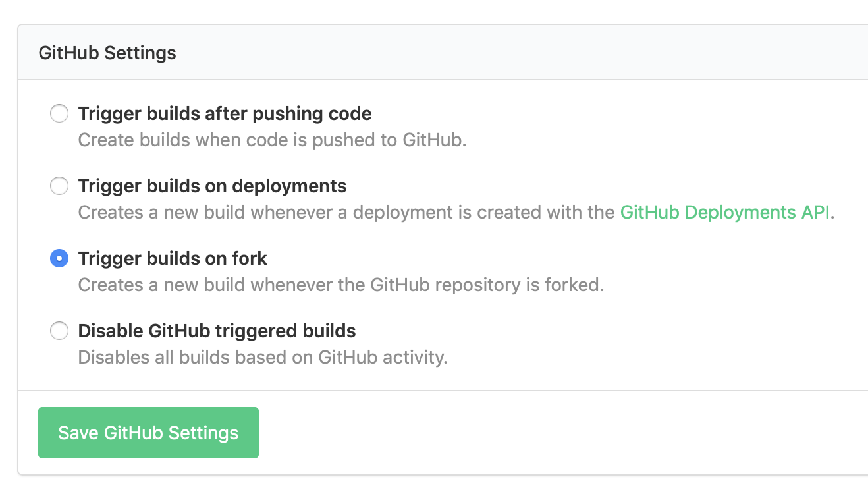Click Disables all builds based on GitHub activity text

click(x=262, y=357)
